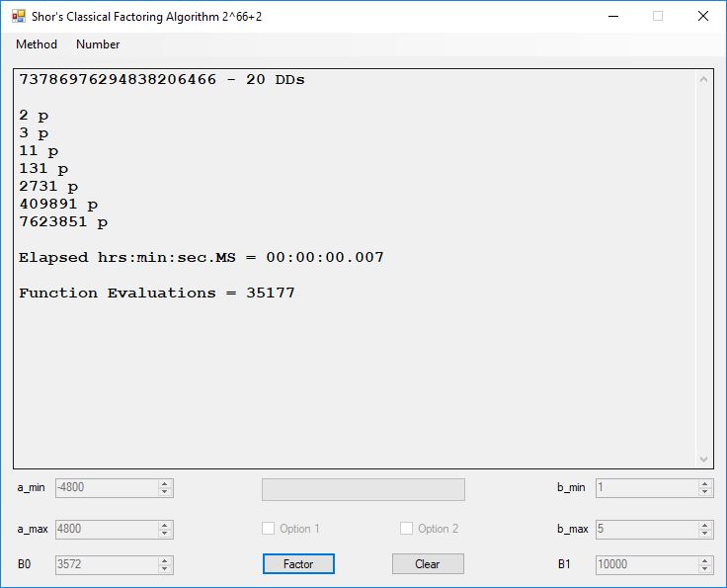This screenshot has width=727, height=588.
Task: Click the a_max value field
Action: [106, 529]
